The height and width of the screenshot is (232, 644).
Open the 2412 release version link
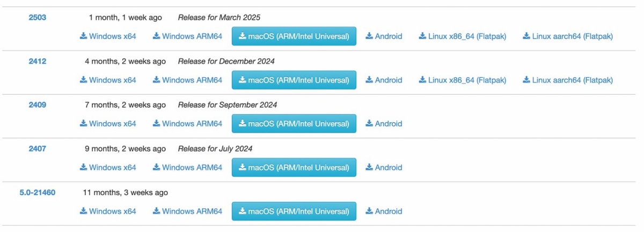(x=38, y=61)
